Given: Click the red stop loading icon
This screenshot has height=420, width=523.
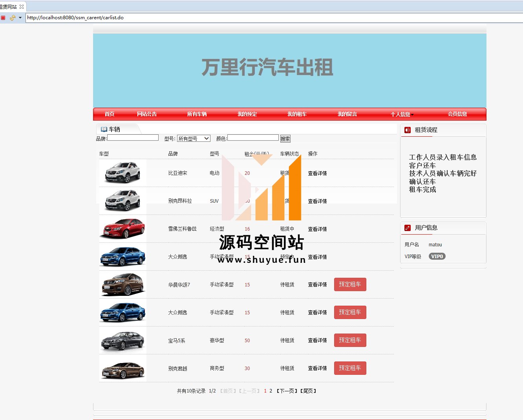Looking at the screenshot, I should (x=3, y=18).
